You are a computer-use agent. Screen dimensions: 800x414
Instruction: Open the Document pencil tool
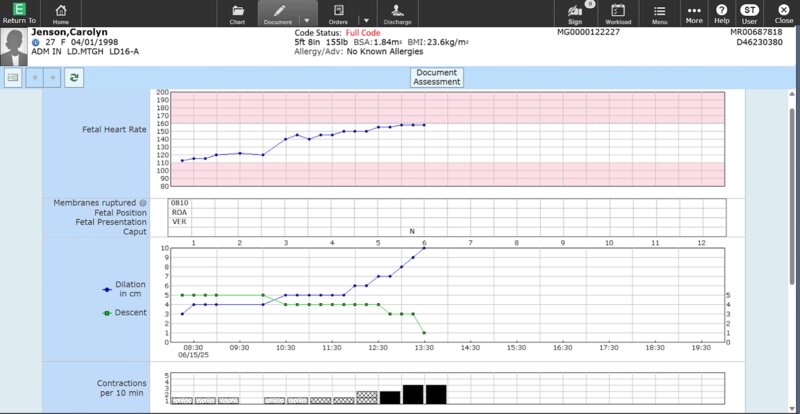coord(277,13)
